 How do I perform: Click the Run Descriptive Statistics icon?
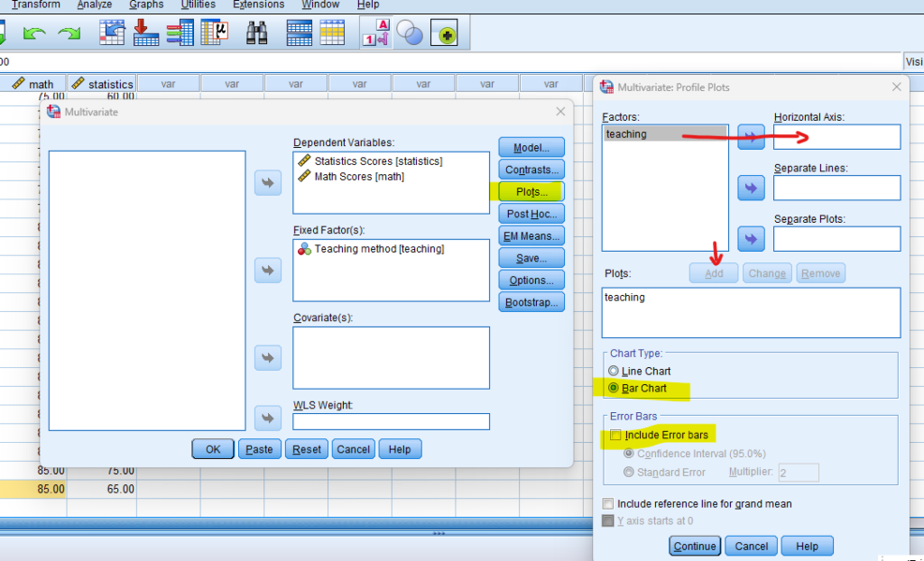215,33
